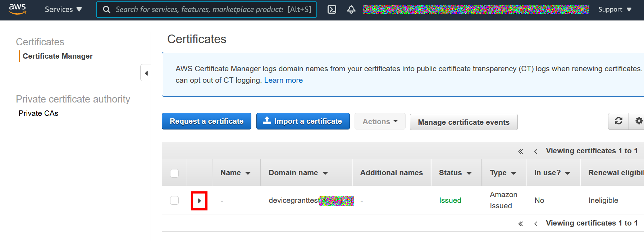The height and width of the screenshot is (241, 644).
Task: Click Request a certificate button
Action: point(206,121)
